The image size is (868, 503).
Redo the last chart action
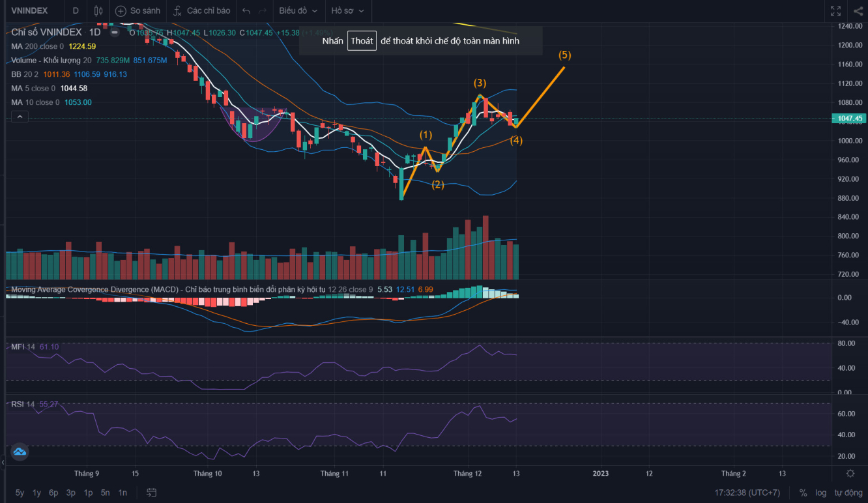pyautogui.click(x=263, y=11)
